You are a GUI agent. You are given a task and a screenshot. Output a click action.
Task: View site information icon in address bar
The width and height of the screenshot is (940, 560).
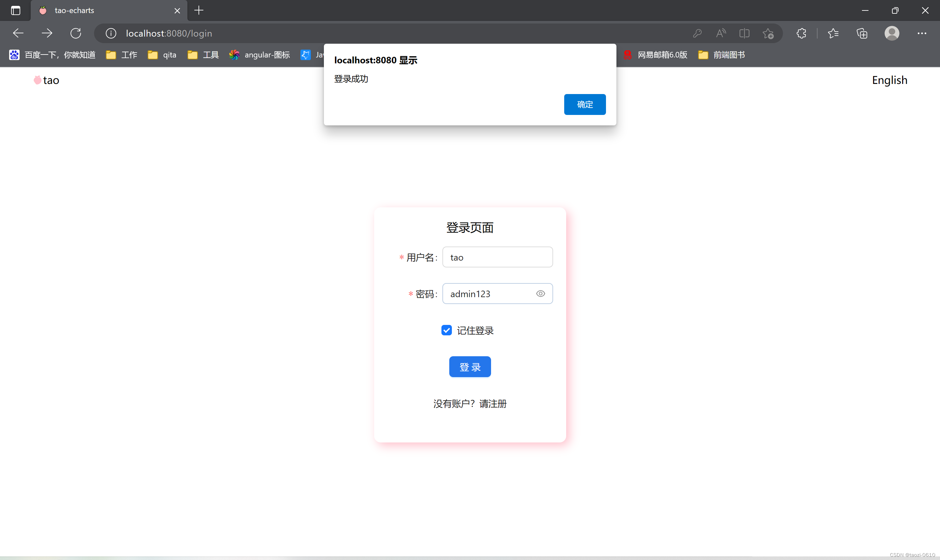111,33
